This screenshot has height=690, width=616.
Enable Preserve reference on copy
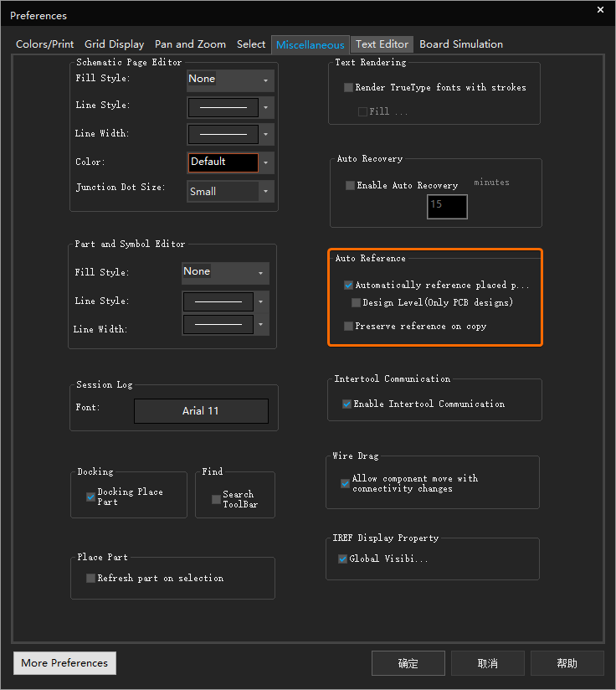tap(349, 327)
